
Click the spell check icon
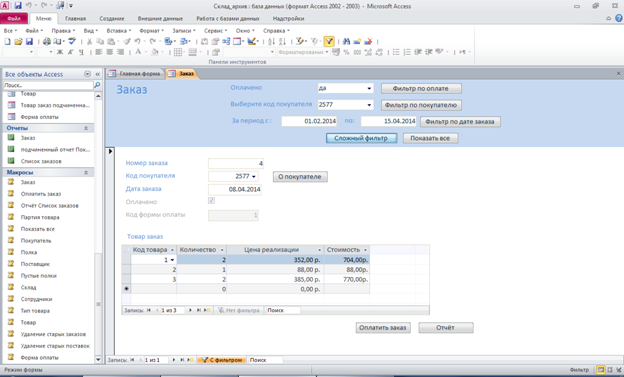(72, 41)
